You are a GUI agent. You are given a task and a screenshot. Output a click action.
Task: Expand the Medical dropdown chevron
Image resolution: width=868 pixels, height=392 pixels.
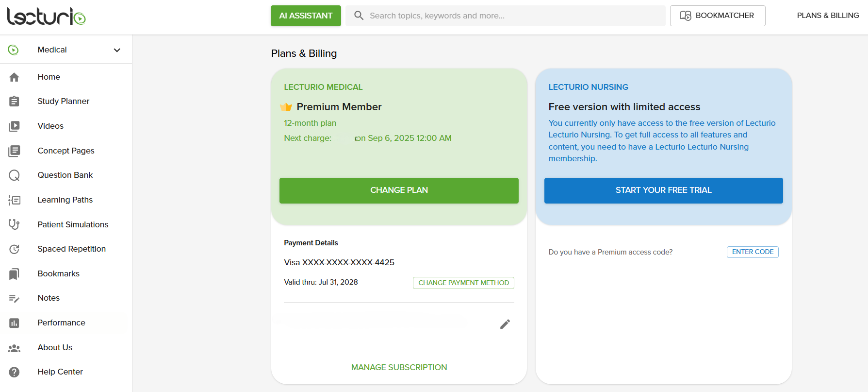[117, 50]
